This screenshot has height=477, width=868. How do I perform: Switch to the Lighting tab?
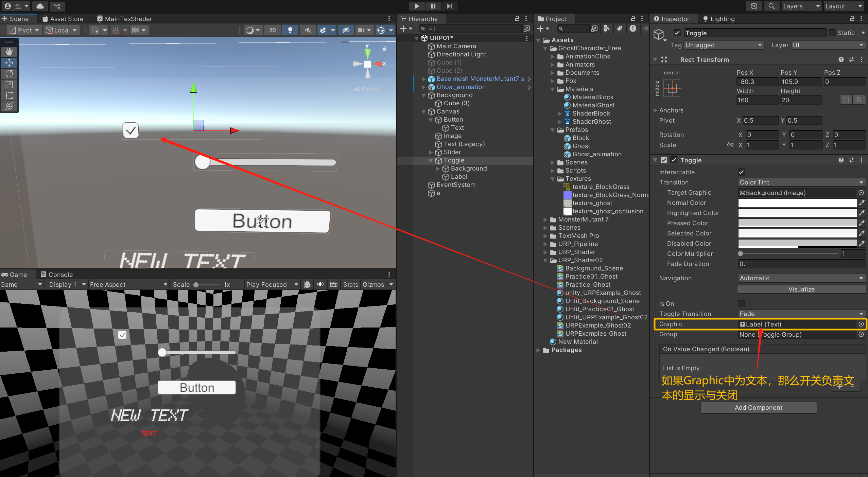pos(719,19)
